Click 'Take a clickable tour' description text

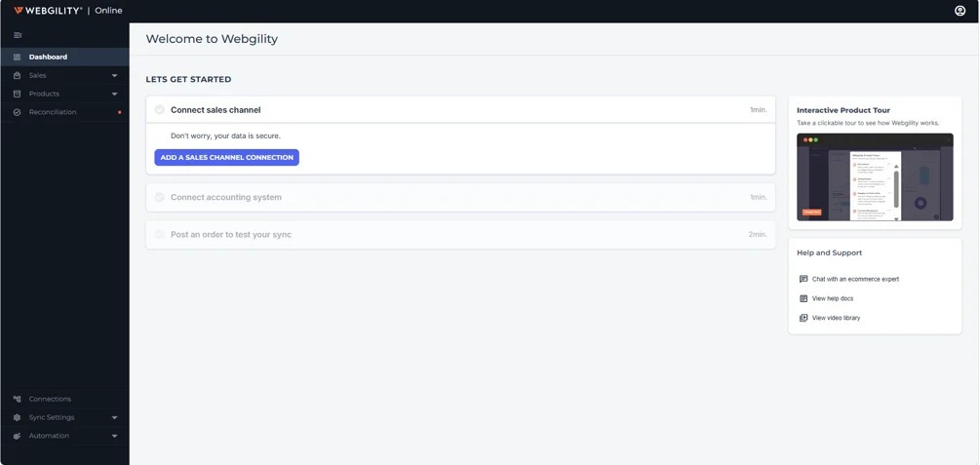pos(868,123)
